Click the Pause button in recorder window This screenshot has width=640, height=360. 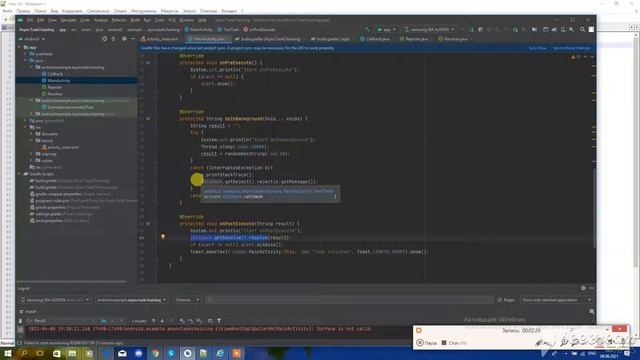[426, 343]
